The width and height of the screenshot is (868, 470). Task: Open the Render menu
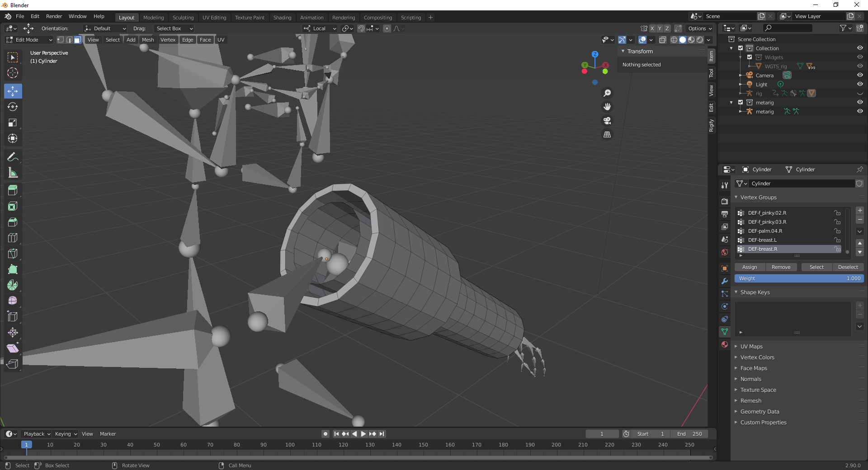pyautogui.click(x=54, y=16)
